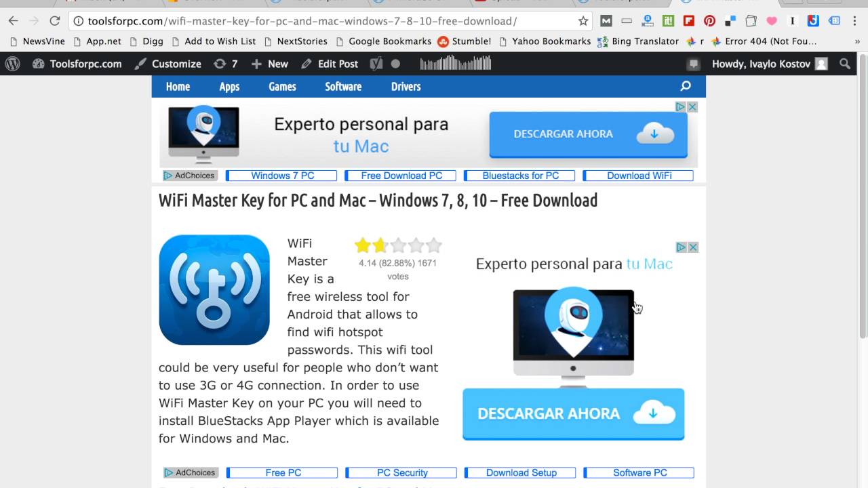The image size is (868, 488).
Task: Expand the hidden bookmarks overflow chevron
Action: click(x=857, y=41)
